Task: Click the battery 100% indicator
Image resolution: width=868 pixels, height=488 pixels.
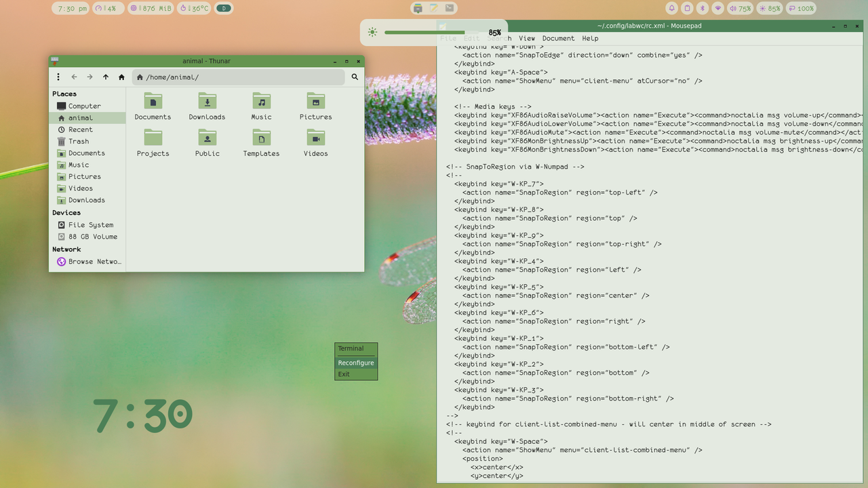Action: pyautogui.click(x=801, y=9)
